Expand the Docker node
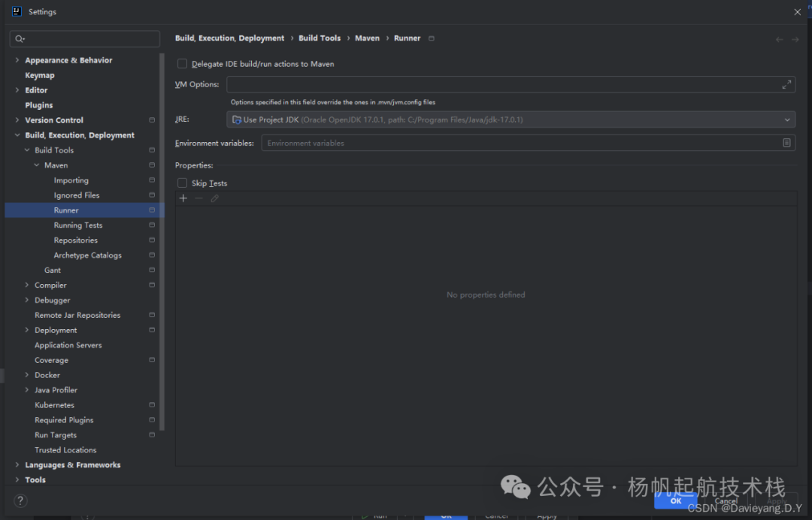The height and width of the screenshot is (520, 812). 27,375
